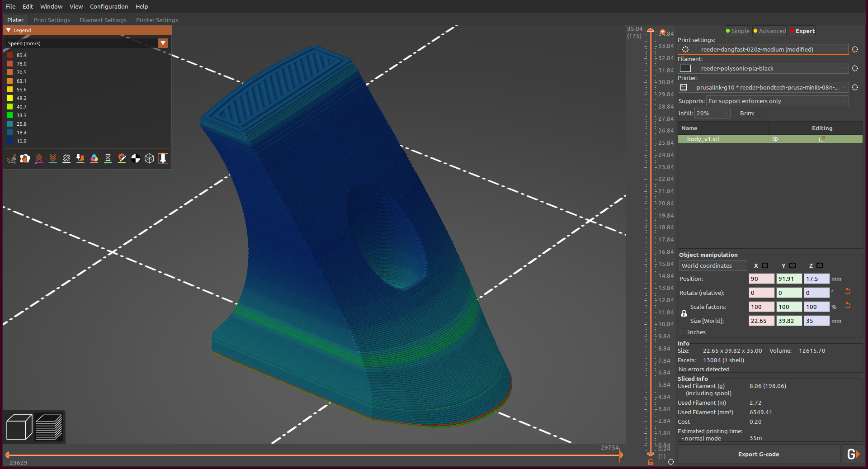Open the World coordinates dropdown
This screenshot has height=469, width=868.
pyautogui.click(x=712, y=266)
